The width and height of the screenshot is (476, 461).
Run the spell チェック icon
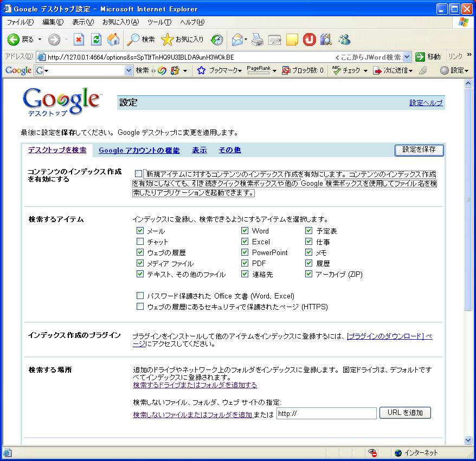click(336, 70)
